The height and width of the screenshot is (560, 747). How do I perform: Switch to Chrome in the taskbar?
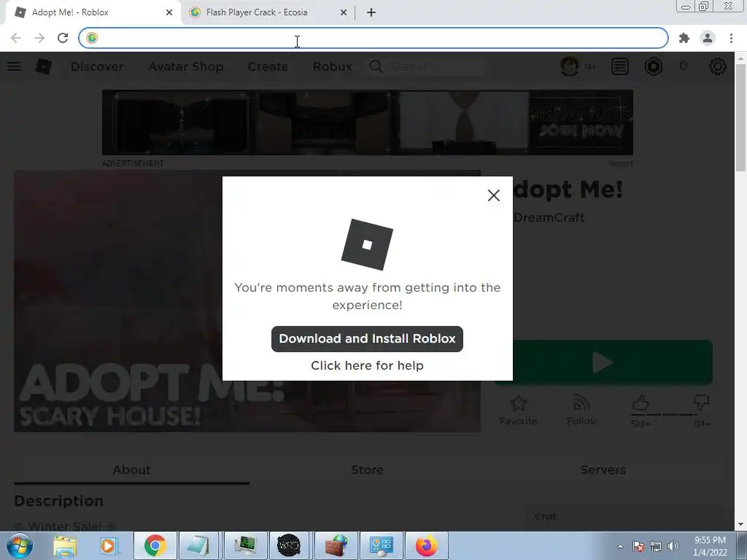click(155, 545)
